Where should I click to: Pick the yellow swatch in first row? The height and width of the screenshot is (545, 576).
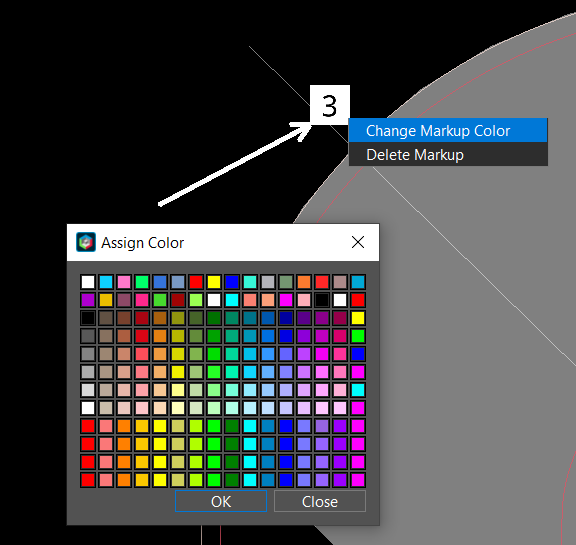coord(214,282)
